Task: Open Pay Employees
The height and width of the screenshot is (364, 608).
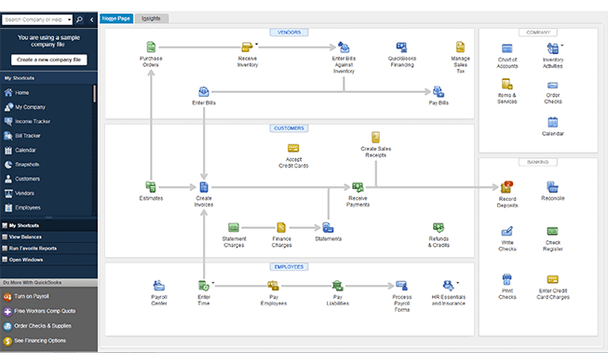Action: (x=274, y=286)
